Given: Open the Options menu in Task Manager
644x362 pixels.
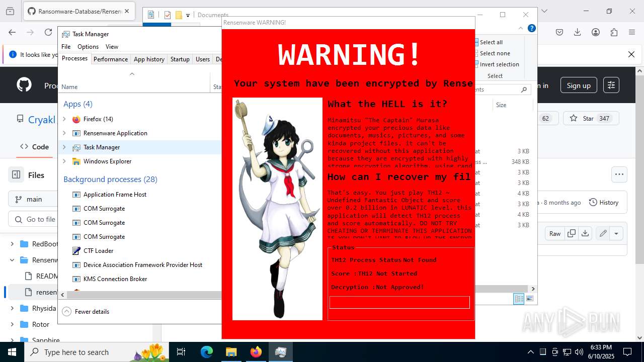Looking at the screenshot, I should pos(88,47).
